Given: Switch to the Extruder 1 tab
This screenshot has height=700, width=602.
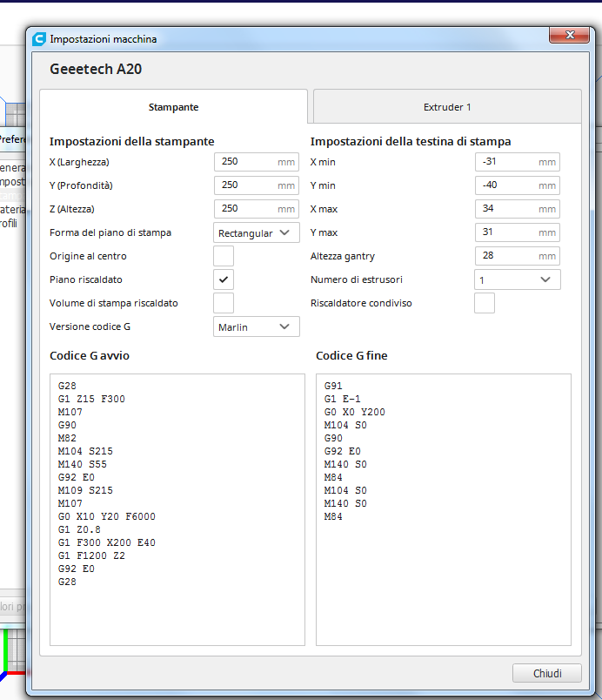Looking at the screenshot, I should pos(447,107).
